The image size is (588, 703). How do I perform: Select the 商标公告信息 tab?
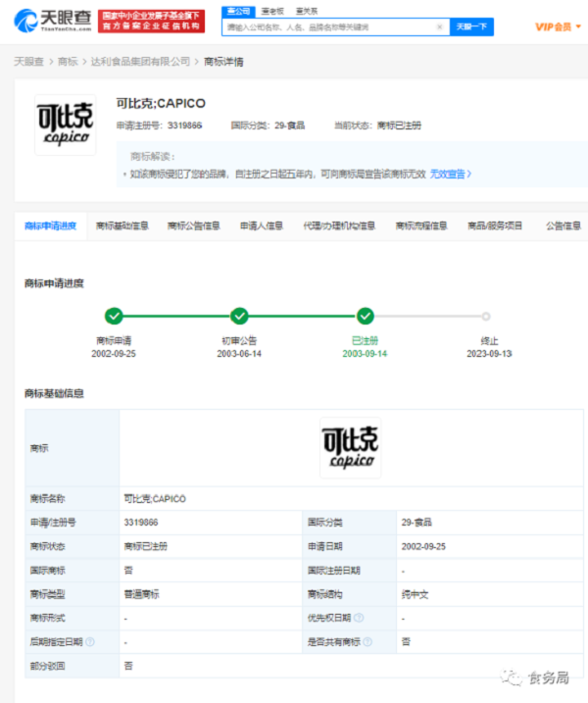[194, 226]
